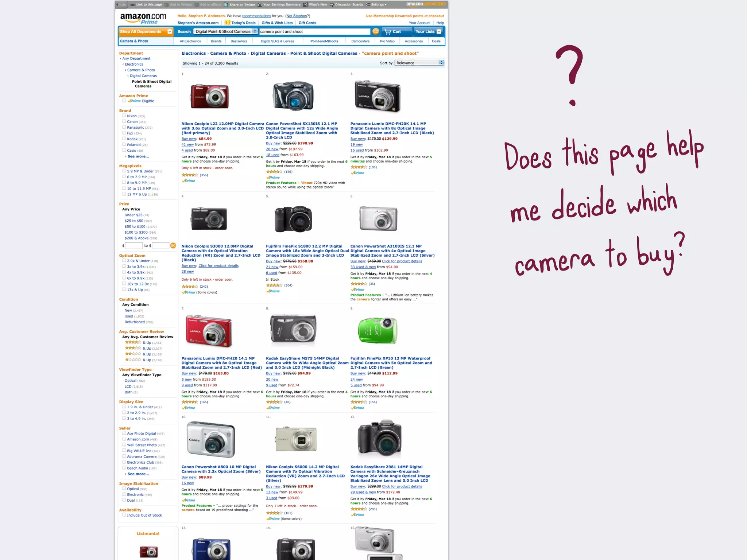Image resolution: width=747 pixels, height=560 pixels.
Task: Enable Include Out of Stock checkbox
Action: click(124, 515)
